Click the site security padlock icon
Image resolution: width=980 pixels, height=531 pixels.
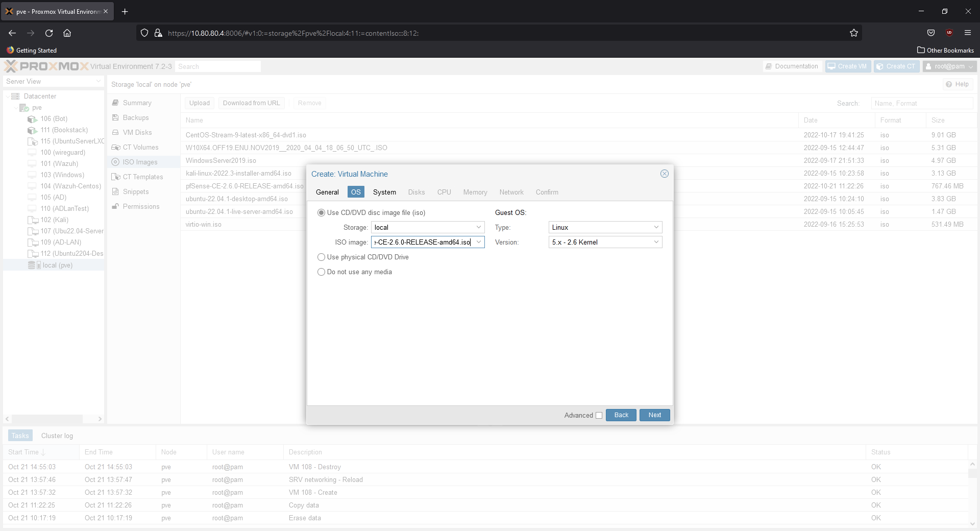[158, 33]
